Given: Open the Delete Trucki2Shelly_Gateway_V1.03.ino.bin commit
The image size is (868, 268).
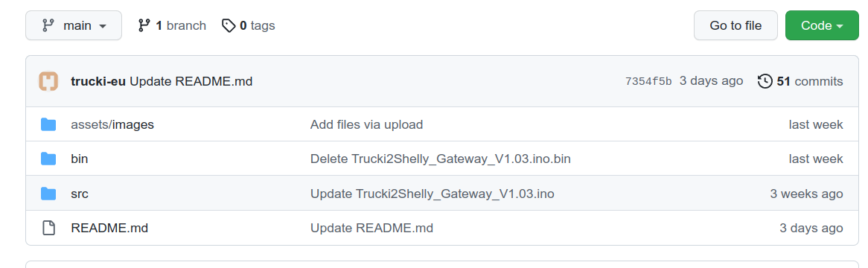Looking at the screenshot, I should pos(441,159).
